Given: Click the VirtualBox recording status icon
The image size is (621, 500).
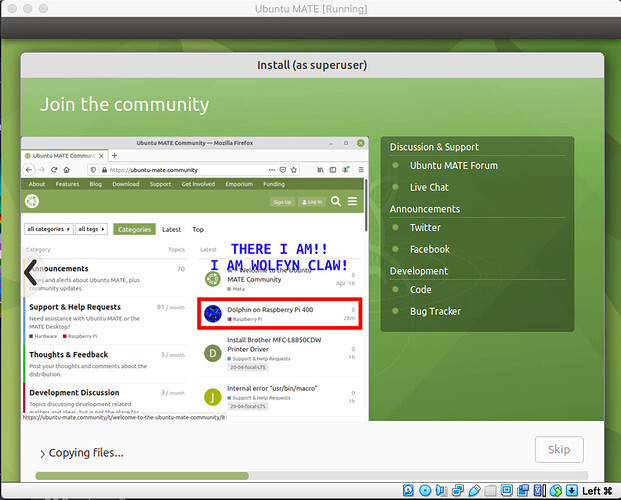Looking at the screenshot, I should (x=523, y=490).
